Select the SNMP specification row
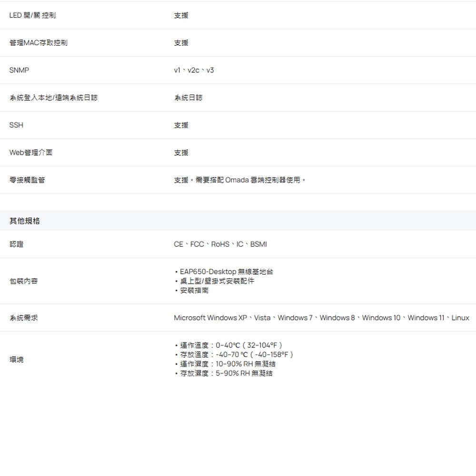 [20, 69]
